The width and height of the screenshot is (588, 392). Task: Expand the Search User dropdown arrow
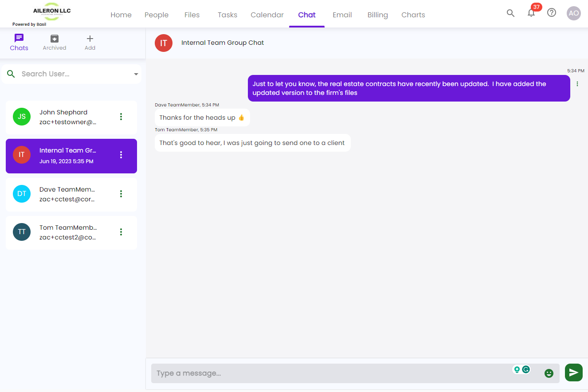click(x=136, y=74)
